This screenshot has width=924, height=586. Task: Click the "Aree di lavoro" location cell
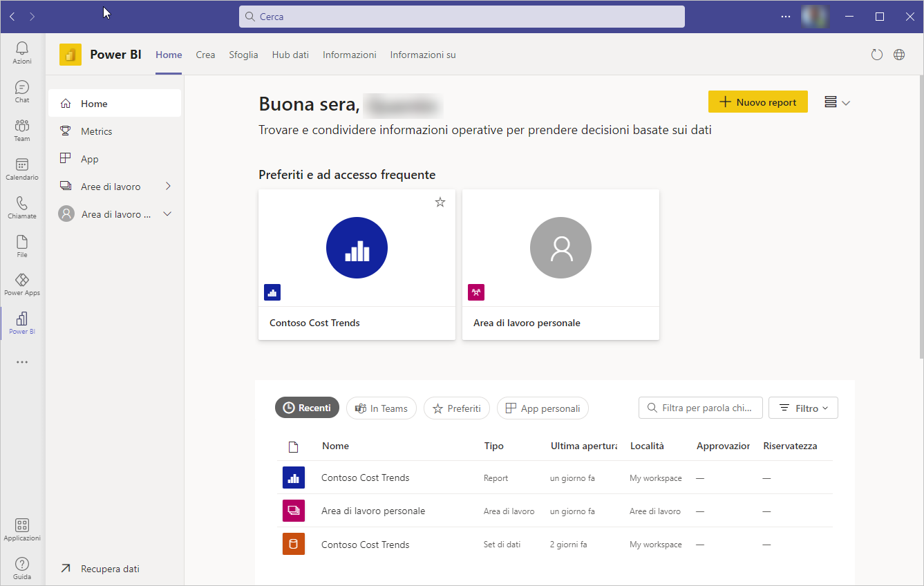pos(654,511)
